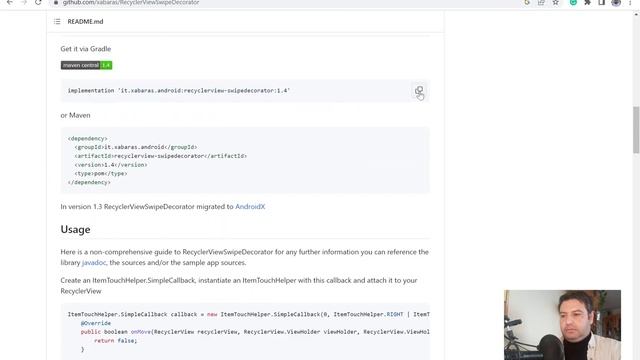
Task: Click the 'Get it via Gradle' text
Action: pyautogui.click(x=86, y=49)
